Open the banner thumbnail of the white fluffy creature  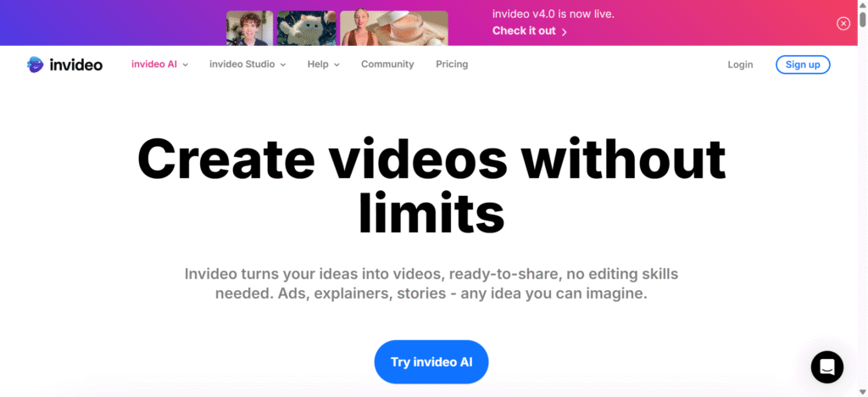click(x=307, y=28)
